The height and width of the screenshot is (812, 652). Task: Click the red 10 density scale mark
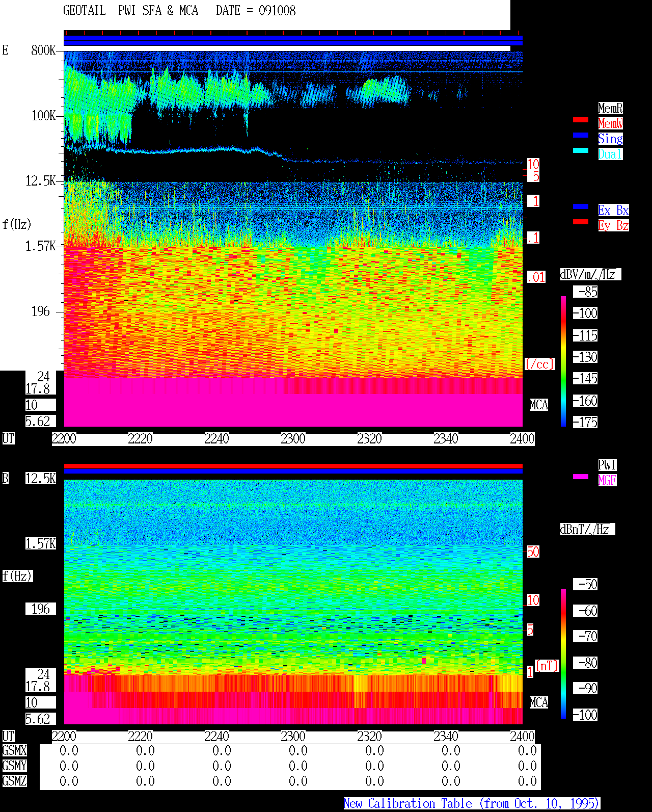(x=533, y=164)
